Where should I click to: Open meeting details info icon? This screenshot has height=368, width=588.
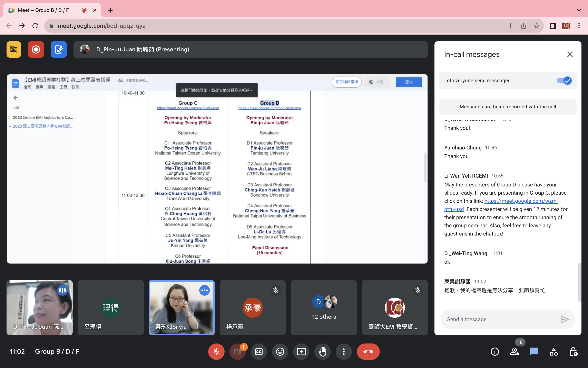495,351
